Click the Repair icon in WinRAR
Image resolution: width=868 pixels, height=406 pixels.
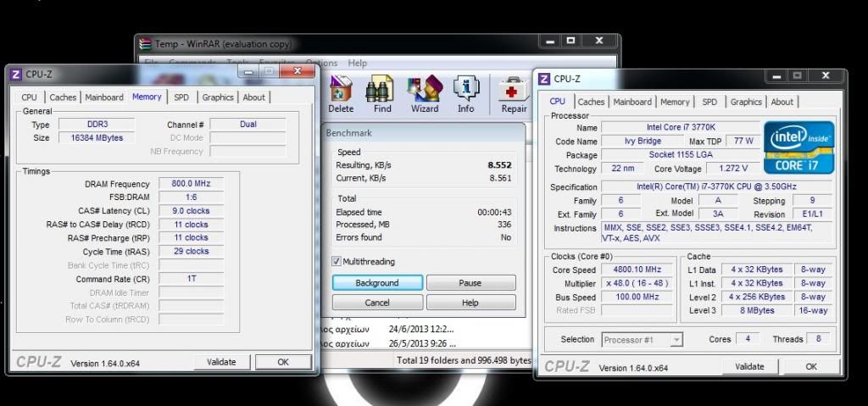pos(514,89)
